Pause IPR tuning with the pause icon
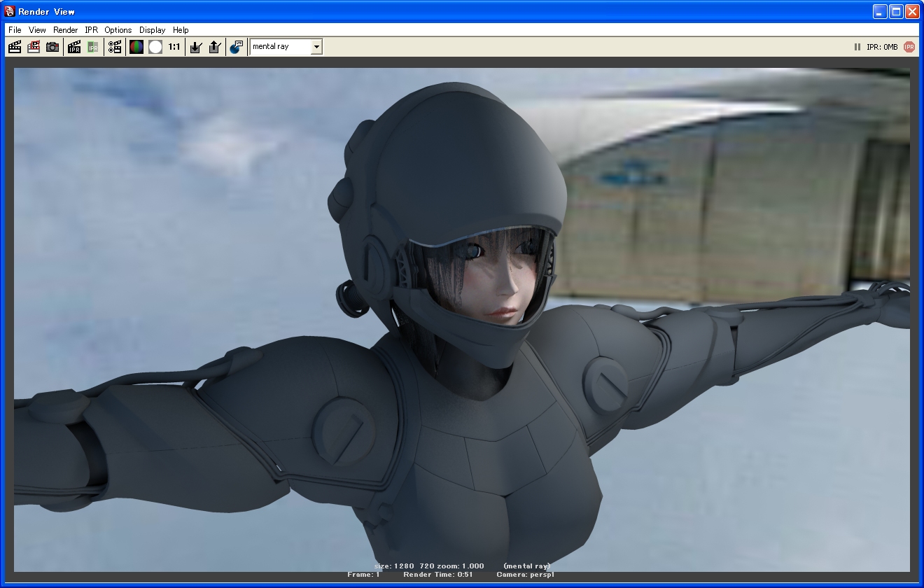Image resolution: width=924 pixels, height=588 pixels. 857,47
